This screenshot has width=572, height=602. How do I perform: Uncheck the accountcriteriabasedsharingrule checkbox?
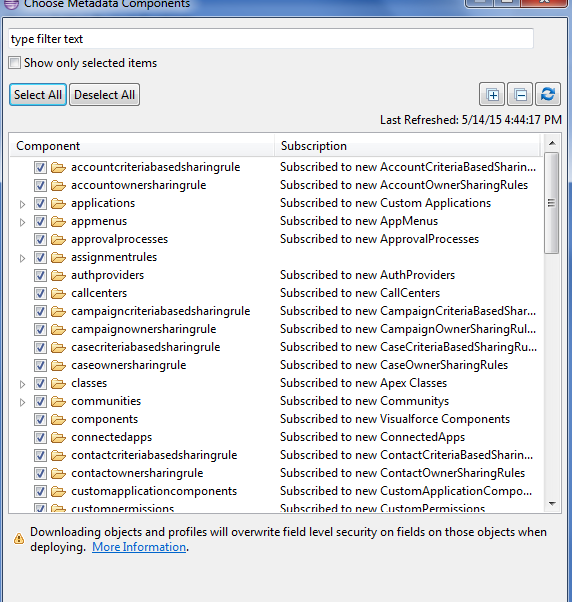(40, 167)
